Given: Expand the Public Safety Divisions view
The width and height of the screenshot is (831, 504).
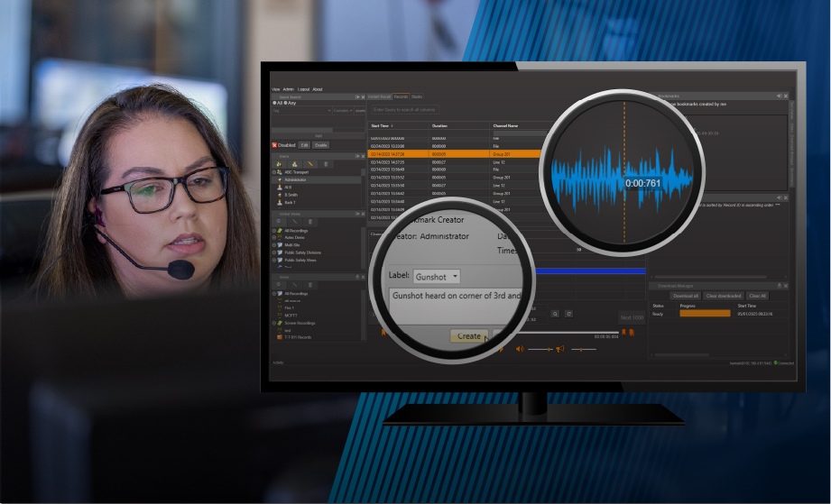Looking at the screenshot, I should coord(275,252).
